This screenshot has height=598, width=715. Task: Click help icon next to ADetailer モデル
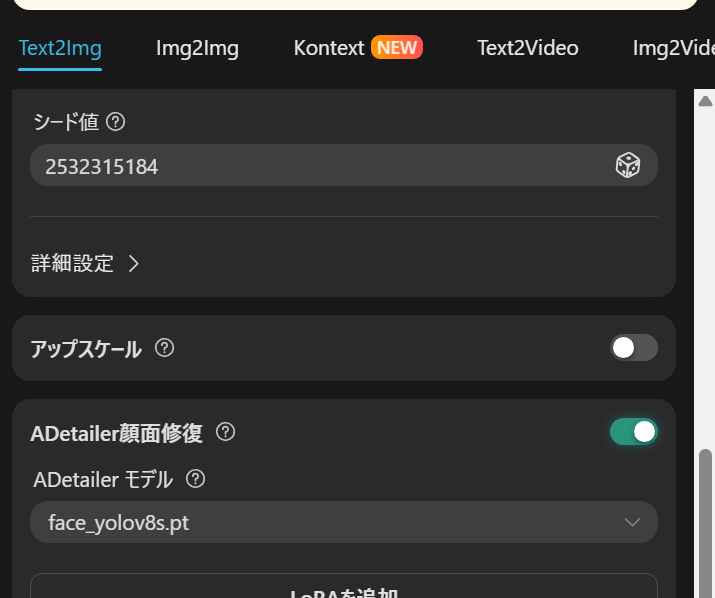point(196,479)
